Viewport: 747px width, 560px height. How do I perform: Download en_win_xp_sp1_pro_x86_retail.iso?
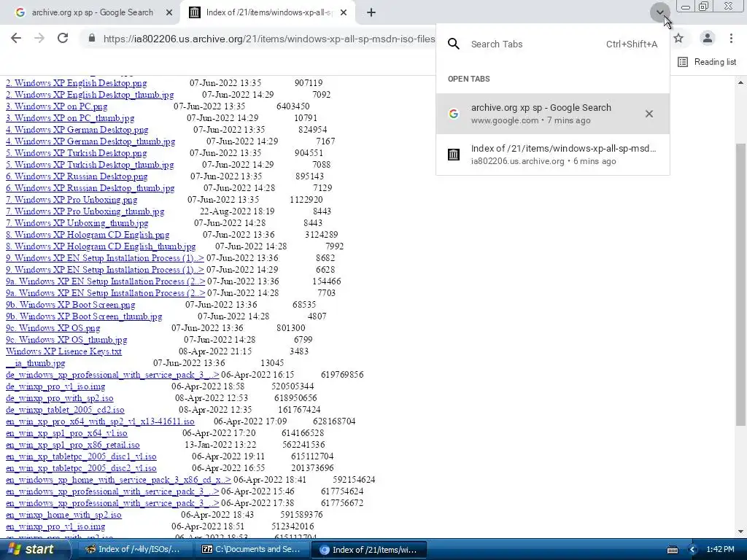pyautogui.click(x=72, y=445)
